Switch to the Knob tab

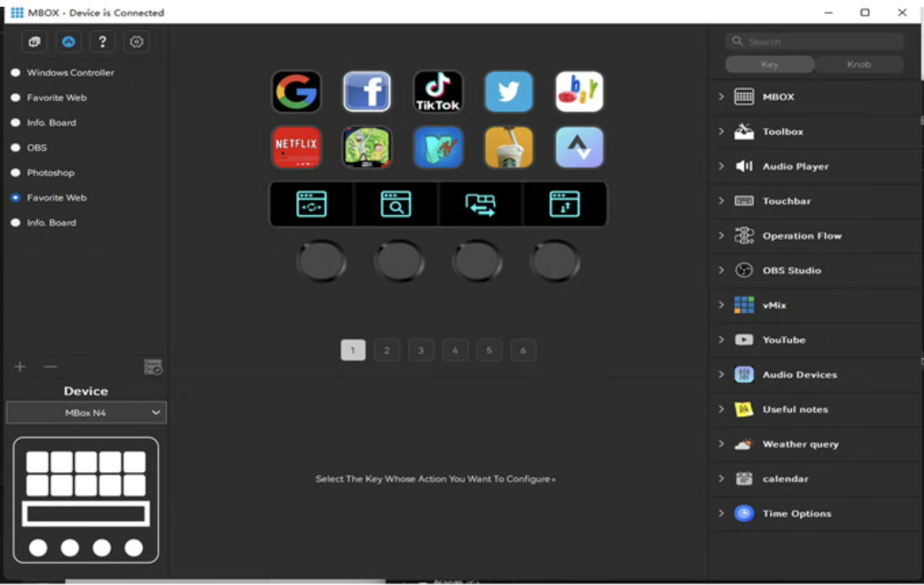pyautogui.click(x=858, y=65)
